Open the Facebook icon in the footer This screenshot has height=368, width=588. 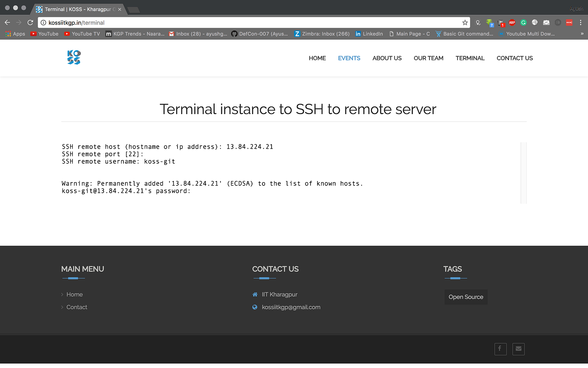point(500,349)
